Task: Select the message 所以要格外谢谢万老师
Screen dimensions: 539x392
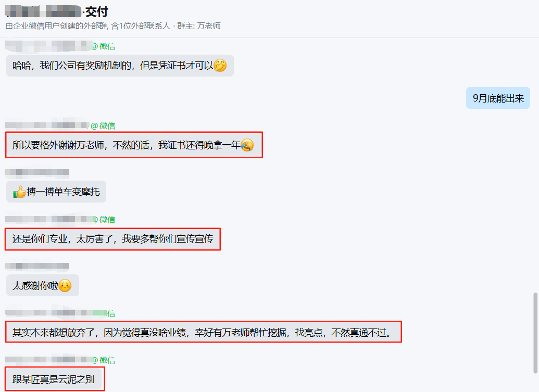Action: (x=134, y=145)
